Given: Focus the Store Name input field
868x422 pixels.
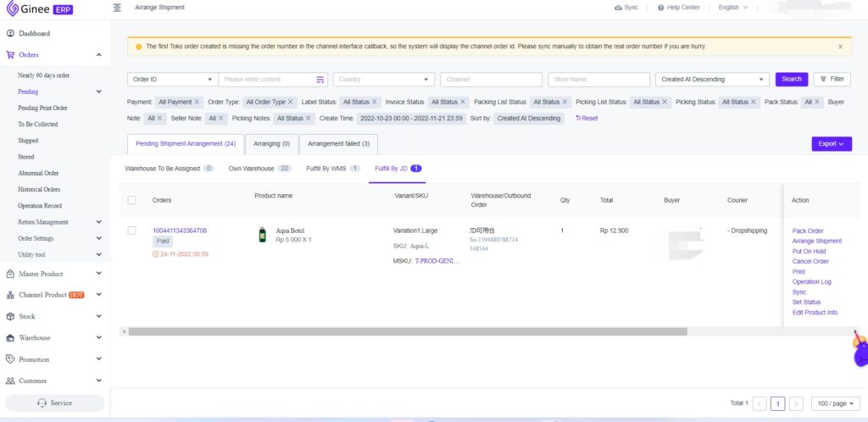Looking at the screenshot, I should pos(599,80).
